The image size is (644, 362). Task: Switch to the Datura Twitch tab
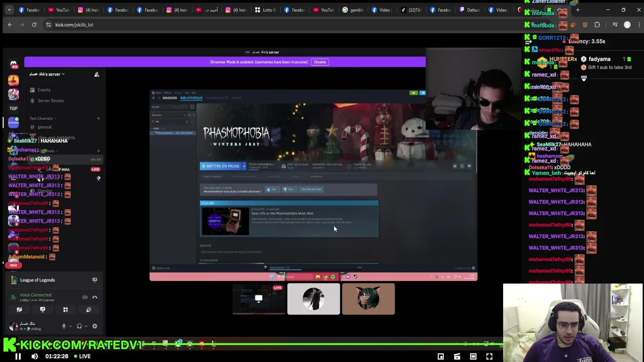click(470, 10)
